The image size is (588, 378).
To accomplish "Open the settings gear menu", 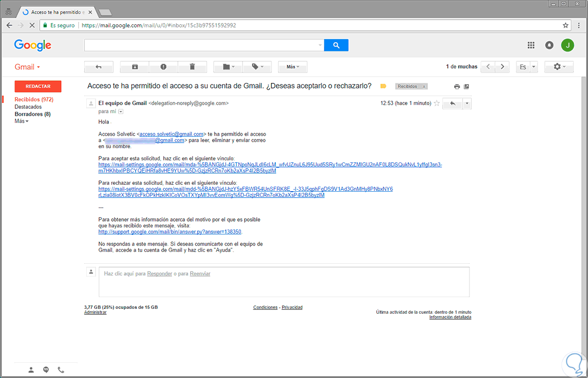I will 559,67.
